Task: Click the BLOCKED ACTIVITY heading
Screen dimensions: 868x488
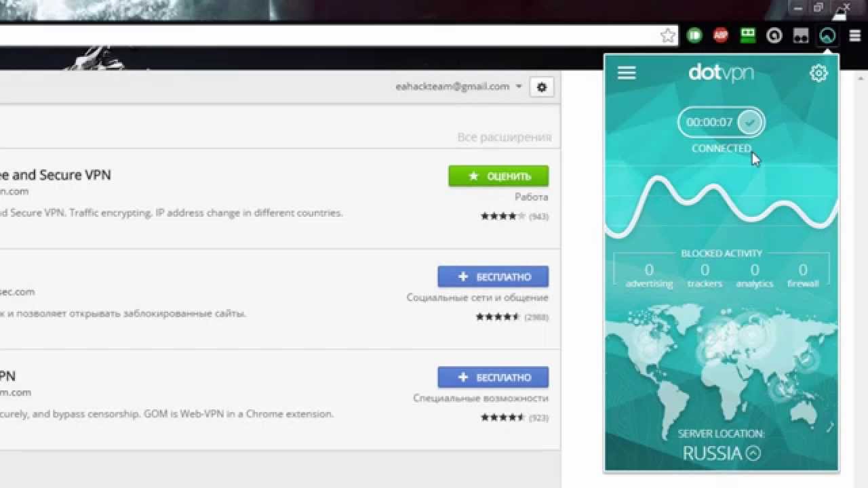Action: tap(722, 253)
